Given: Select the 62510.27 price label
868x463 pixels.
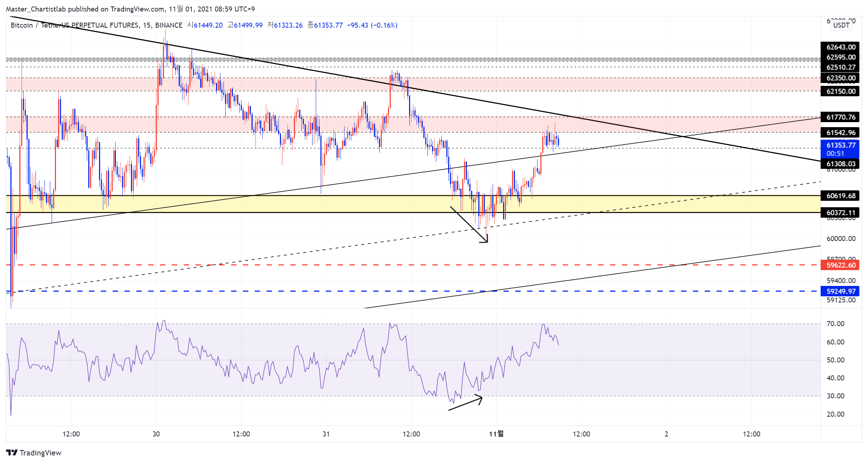Looking at the screenshot, I should [x=840, y=67].
